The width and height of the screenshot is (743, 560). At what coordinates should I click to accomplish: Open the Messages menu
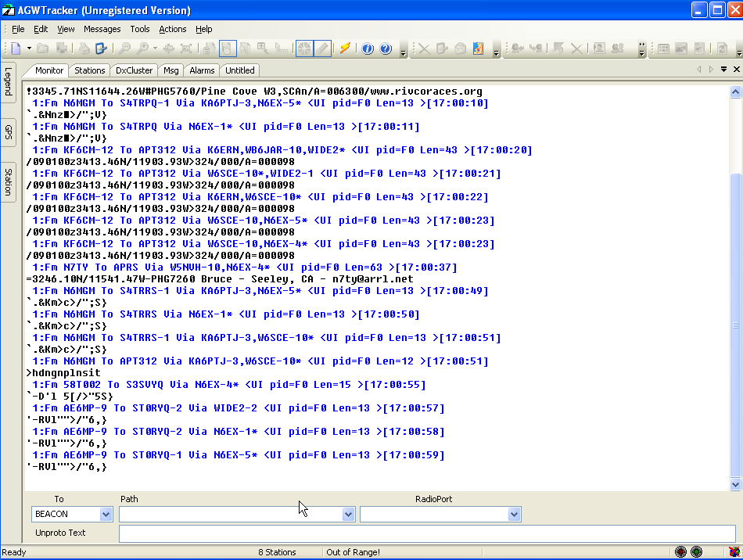tap(102, 29)
